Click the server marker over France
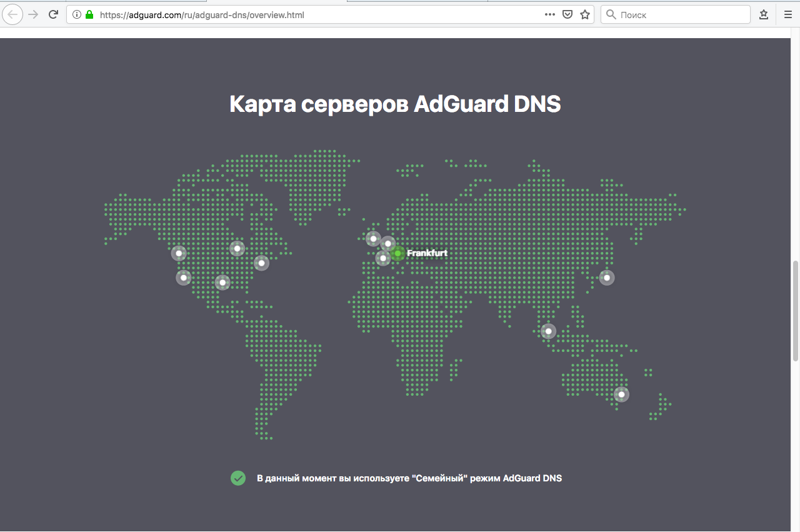 383,258
